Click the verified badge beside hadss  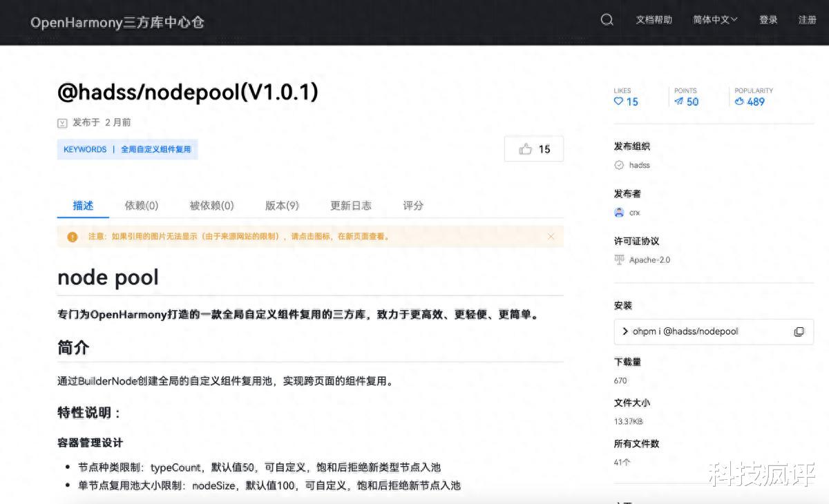(619, 165)
